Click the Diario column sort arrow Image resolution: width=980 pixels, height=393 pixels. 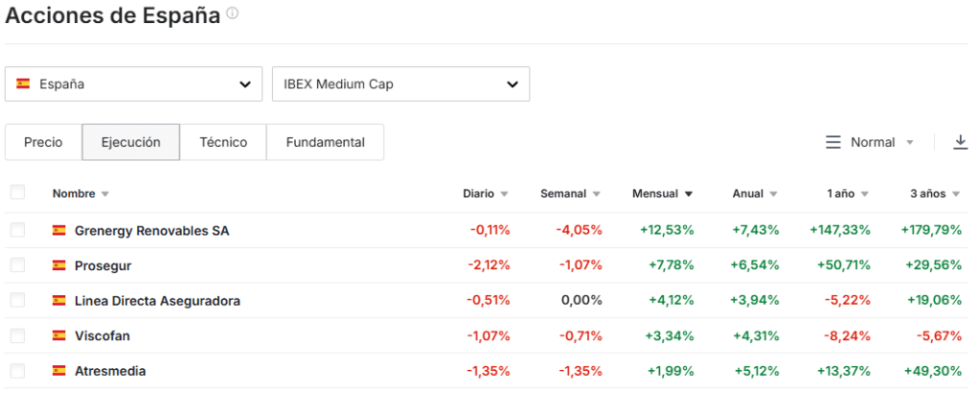coord(504,195)
